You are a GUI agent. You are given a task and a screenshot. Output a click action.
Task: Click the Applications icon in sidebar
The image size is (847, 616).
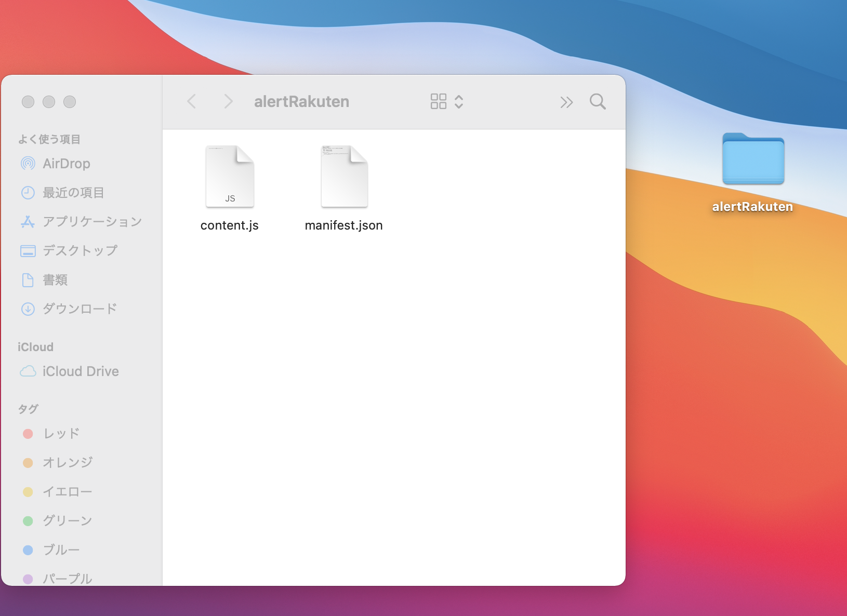pyautogui.click(x=28, y=222)
